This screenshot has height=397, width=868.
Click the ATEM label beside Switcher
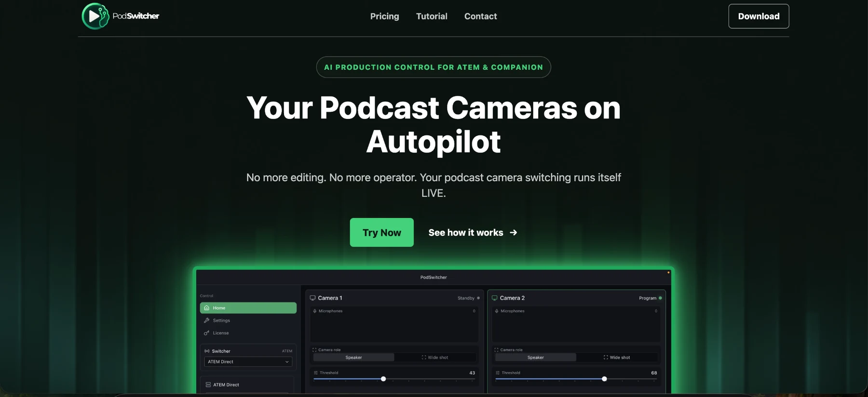[x=287, y=351]
